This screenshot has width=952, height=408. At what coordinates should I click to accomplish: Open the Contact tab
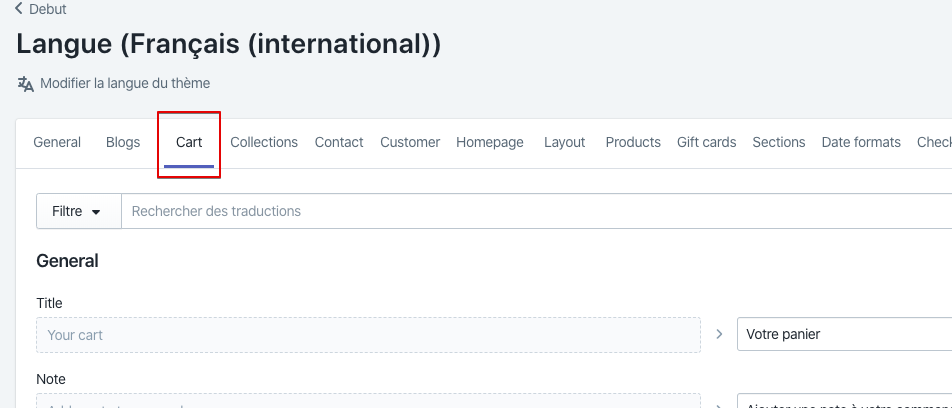pos(339,142)
